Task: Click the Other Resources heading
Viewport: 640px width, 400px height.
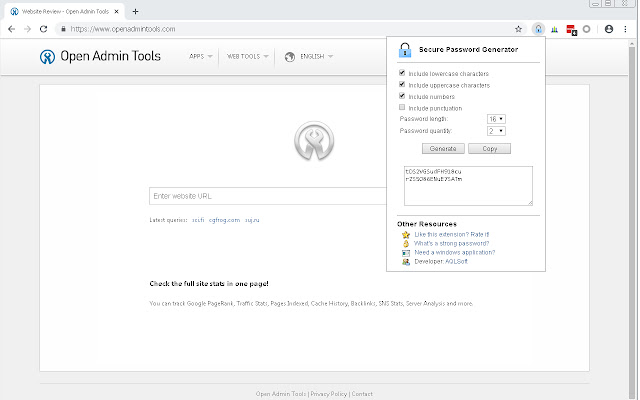Action: point(427,224)
